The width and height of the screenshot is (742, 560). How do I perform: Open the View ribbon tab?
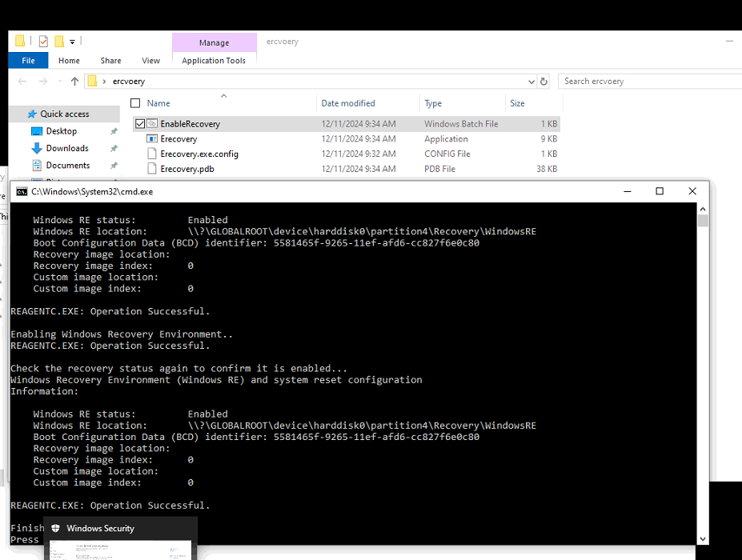pos(150,61)
